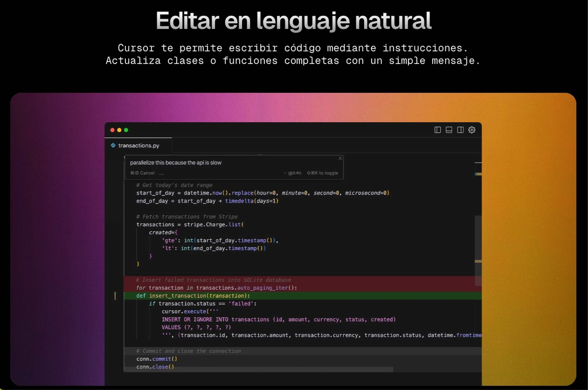Focus the prompt text 'parallelize this because the api is slow'
588x390 pixels.
coord(175,163)
